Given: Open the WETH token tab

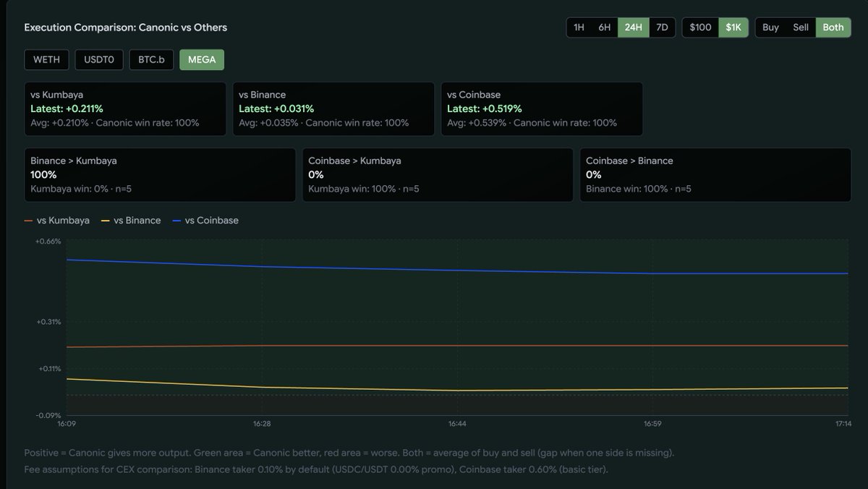Looking at the screenshot, I should (46, 59).
